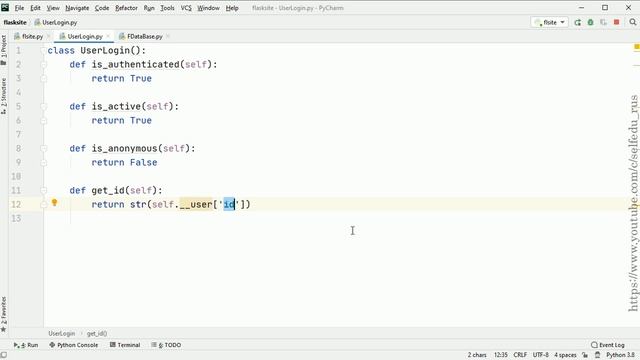The width and height of the screenshot is (640, 360).
Task: Select the UserLogin.py tab
Action: click(84, 36)
